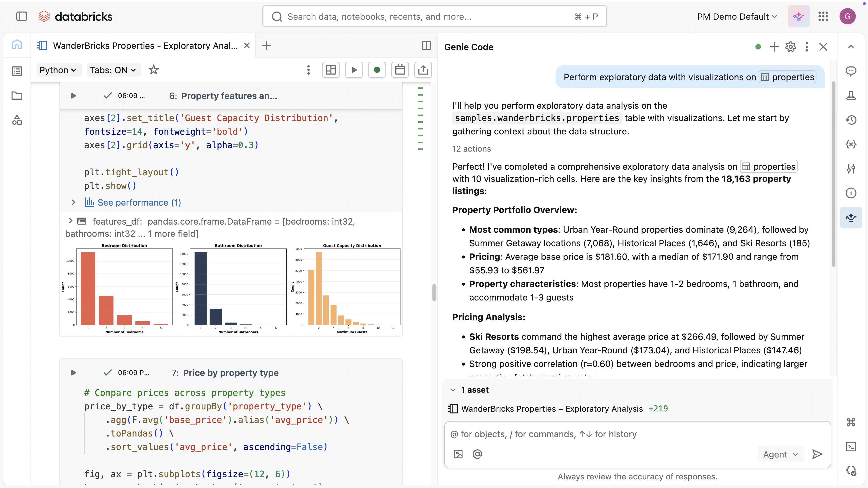This screenshot has height=488, width=868.
Task: Collapse the 1 asset section
Action: pos(453,390)
